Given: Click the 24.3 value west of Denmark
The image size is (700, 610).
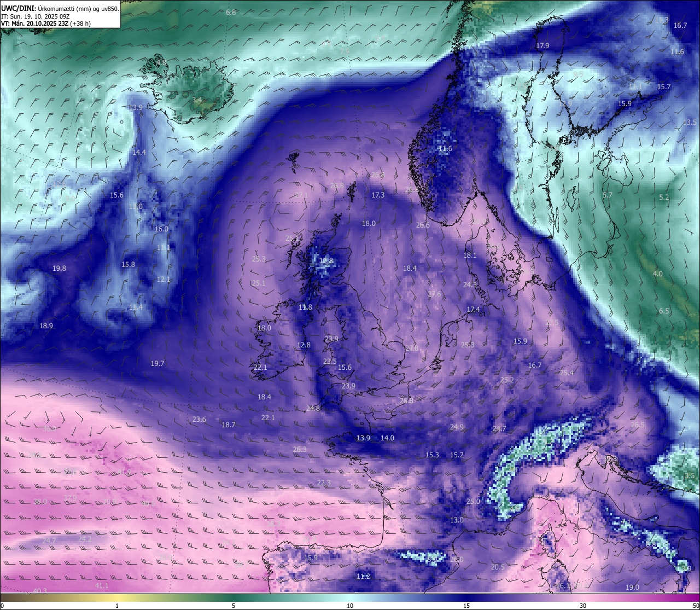Looking at the screenshot, I should (x=470, y=285).
